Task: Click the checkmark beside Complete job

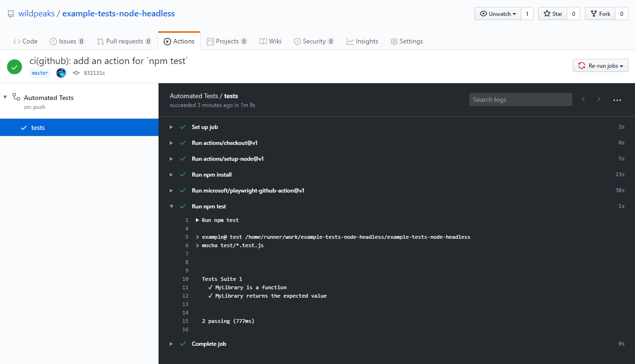Action: 183,344
